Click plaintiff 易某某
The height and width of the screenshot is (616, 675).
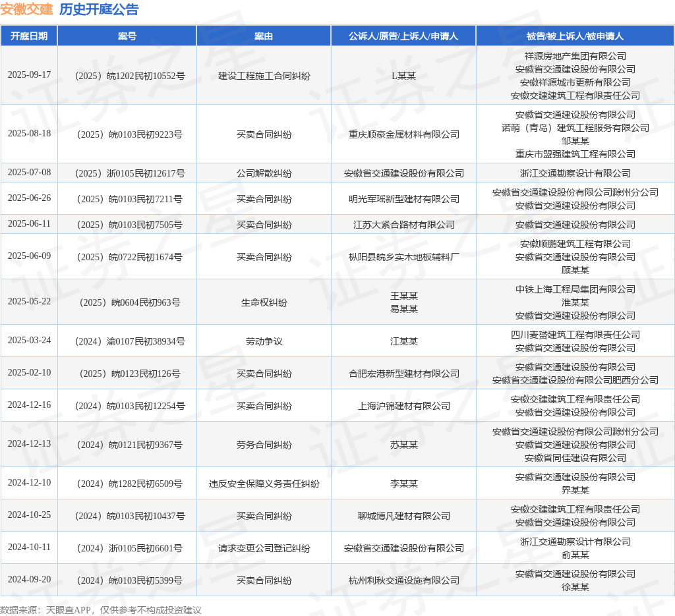tap(404, 309)
